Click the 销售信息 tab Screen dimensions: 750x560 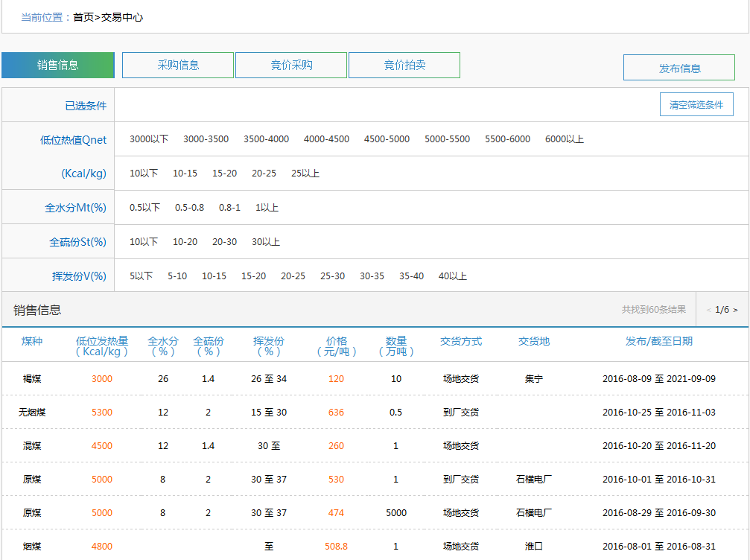58,66
